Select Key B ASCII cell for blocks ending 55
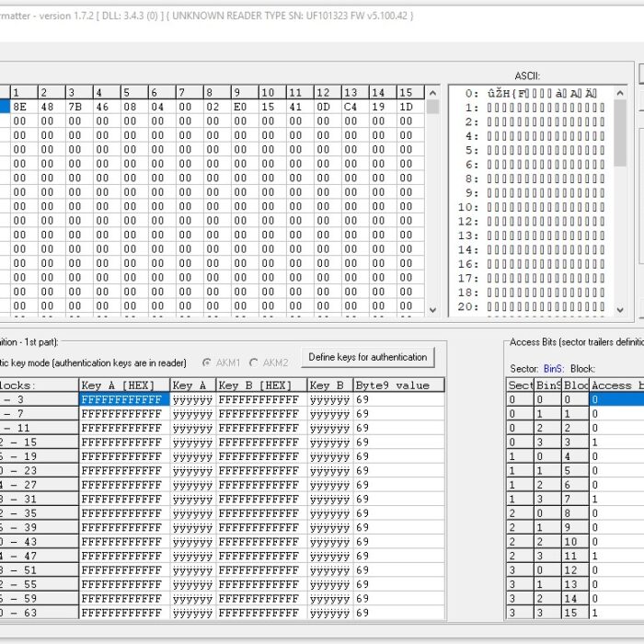Screen dimensions: 644x644 click(x=329, y=584)
